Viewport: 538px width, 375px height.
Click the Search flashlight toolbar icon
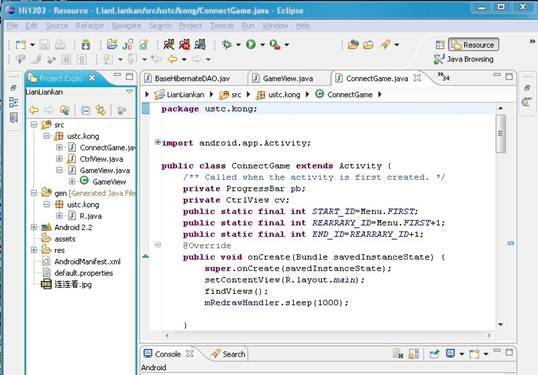coord(385,44)
